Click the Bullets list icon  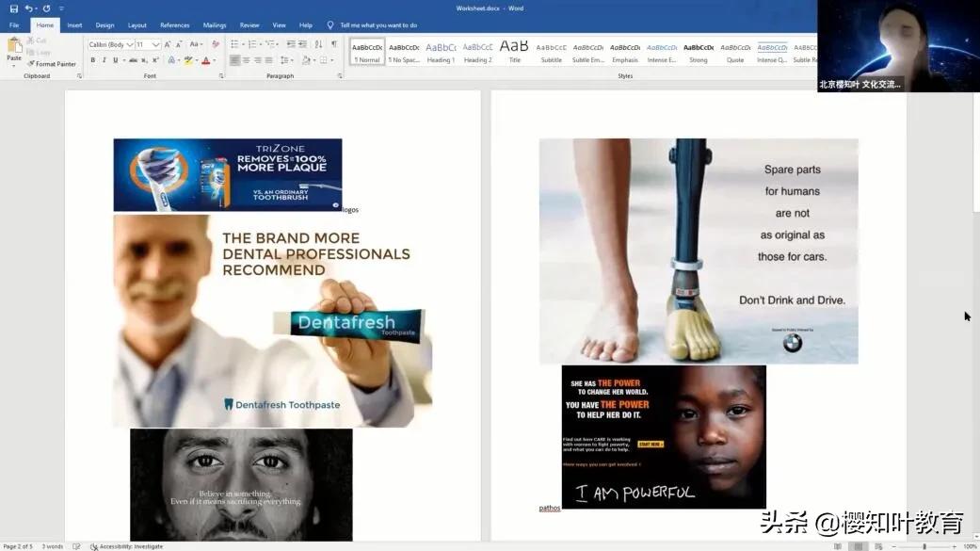tap(235, 43)
